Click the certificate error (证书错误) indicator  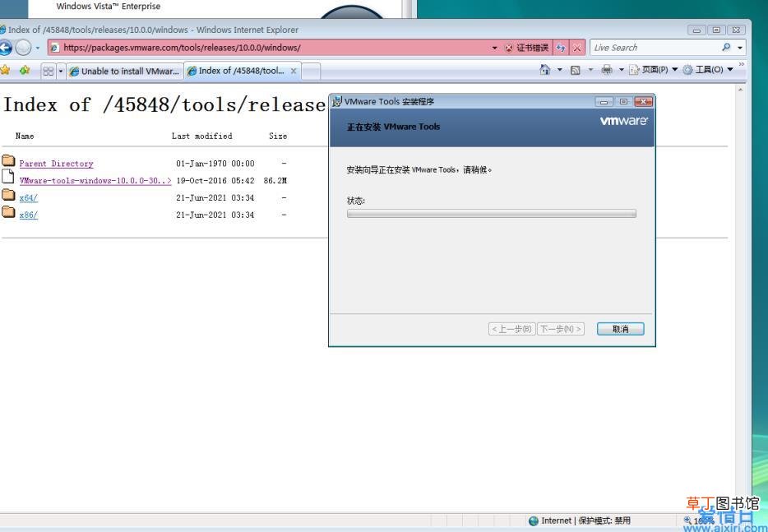point(527,48)
